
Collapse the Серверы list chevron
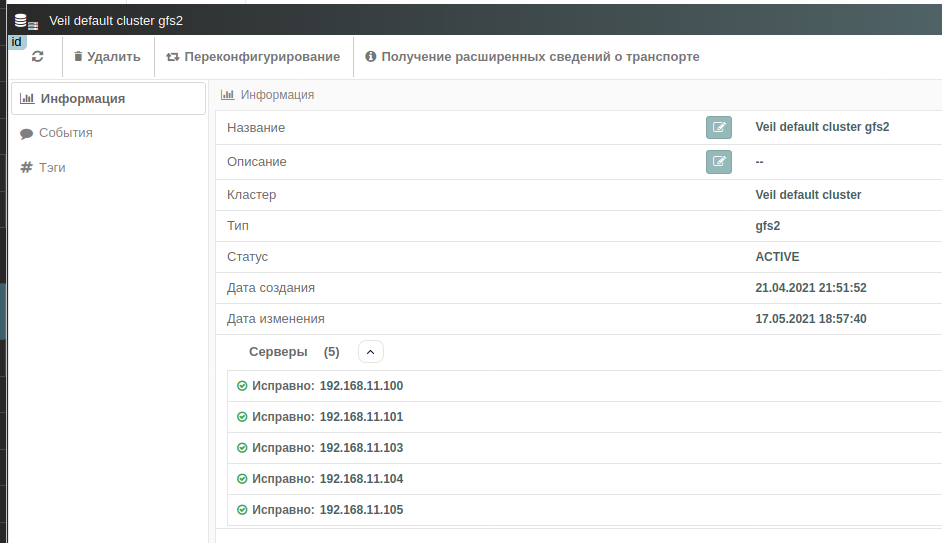371,352
